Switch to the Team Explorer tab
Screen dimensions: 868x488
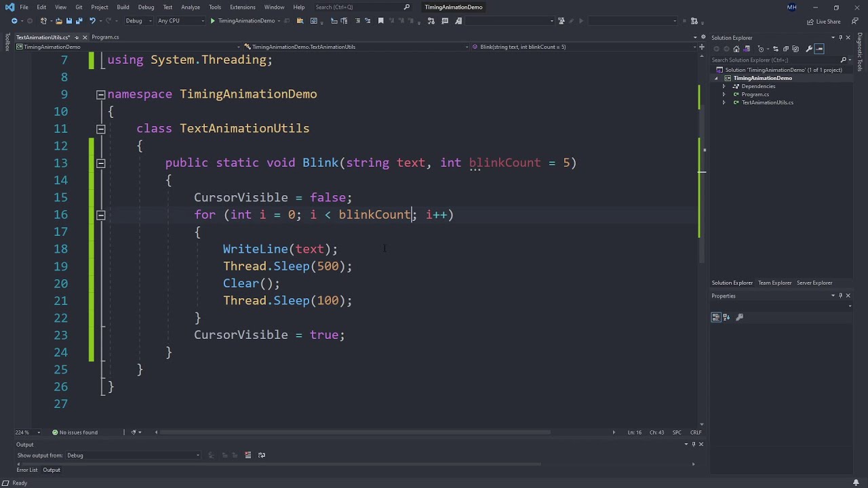774,283
